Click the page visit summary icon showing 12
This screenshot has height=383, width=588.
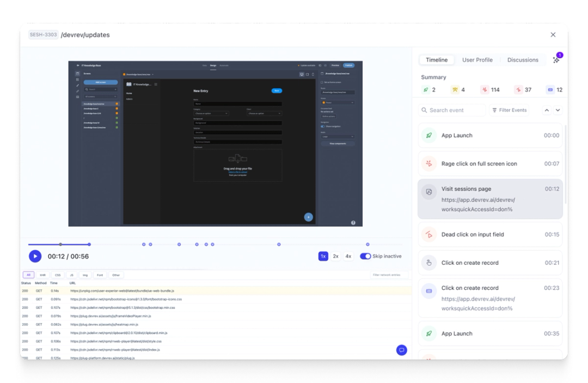click(x=550, y=90)
